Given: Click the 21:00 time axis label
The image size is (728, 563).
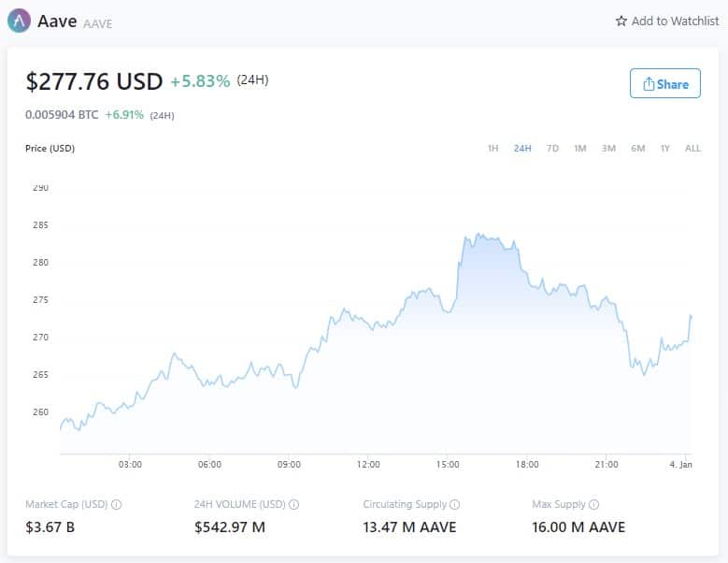Looking at the screenshot, I should 607,465.
